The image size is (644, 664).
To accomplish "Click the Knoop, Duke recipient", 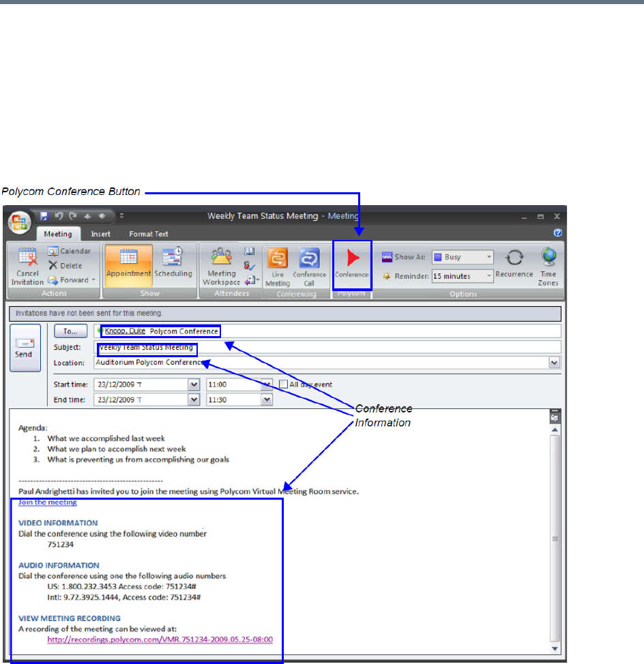I will click(125, 331).
